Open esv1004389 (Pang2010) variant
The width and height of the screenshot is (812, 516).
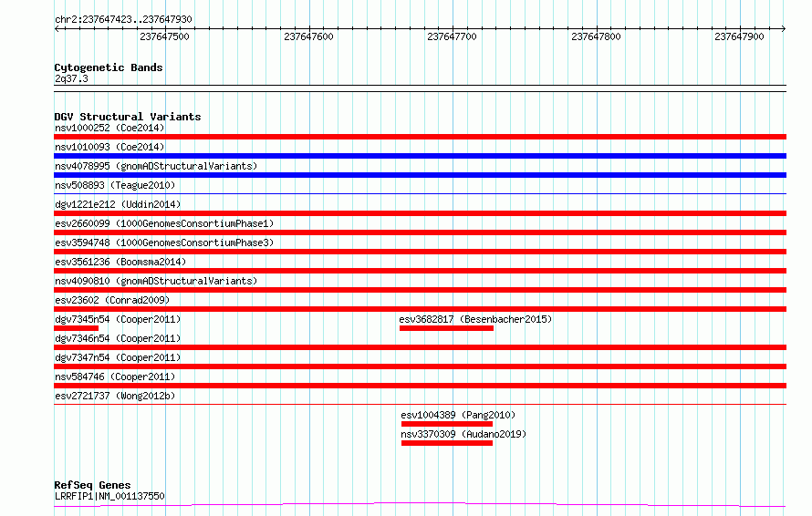tap(458, 415)
